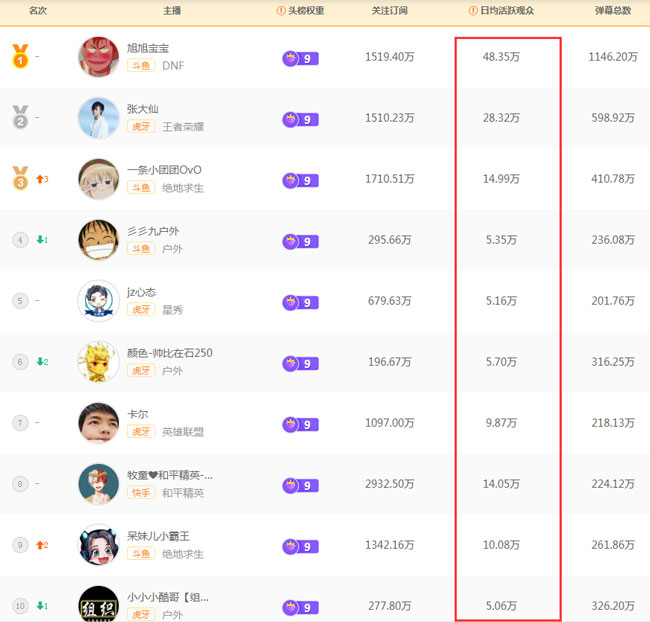This screenshot has width=650, height=622.
Task: Open the streamer name link 呆妹儿小霸王
Action: (158, 536)
